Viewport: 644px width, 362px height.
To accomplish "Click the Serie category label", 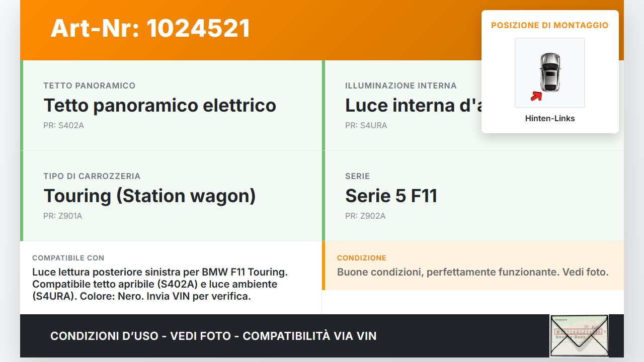I will point(357,176).
